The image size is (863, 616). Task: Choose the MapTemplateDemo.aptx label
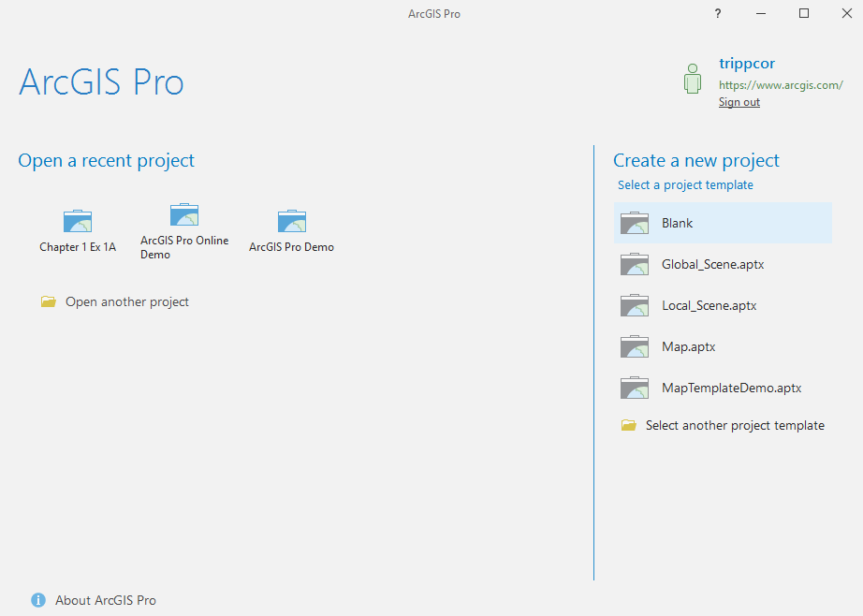(731, 388)
